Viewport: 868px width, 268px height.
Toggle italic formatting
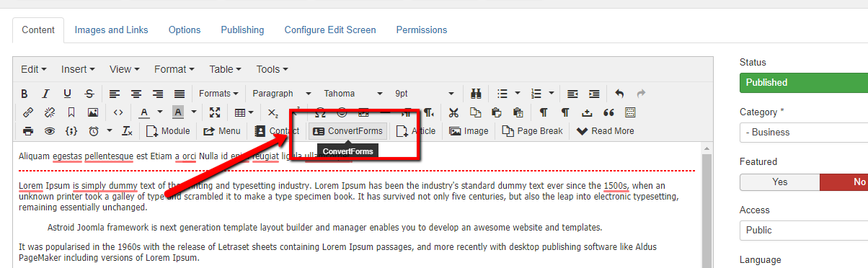(x=45, y=94)
